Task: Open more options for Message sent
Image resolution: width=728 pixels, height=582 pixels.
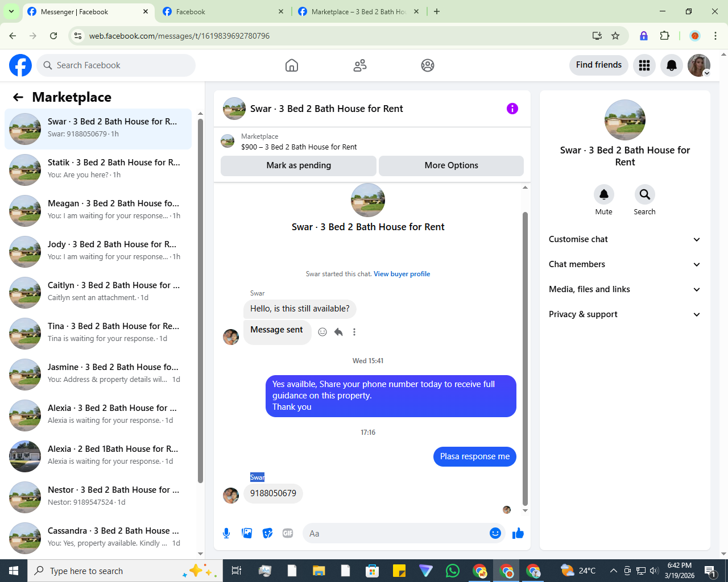Action: 354,332
